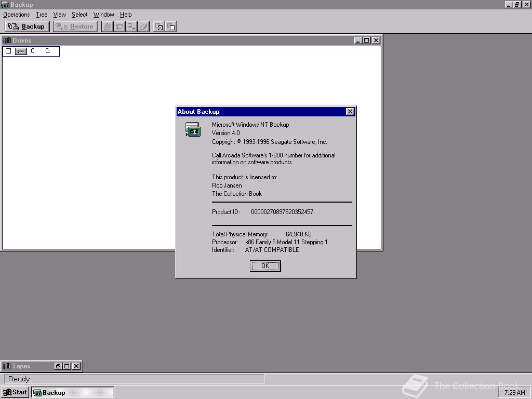Click the Erase Tape toolbar icon
The height and width of the screenshot is (399, 532).
pos(143,26)
